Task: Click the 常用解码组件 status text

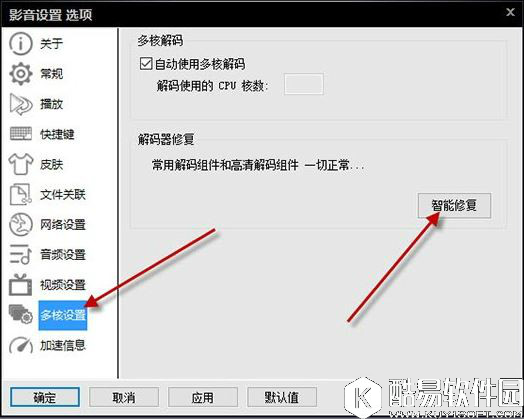Action: (x=258, y=165)
